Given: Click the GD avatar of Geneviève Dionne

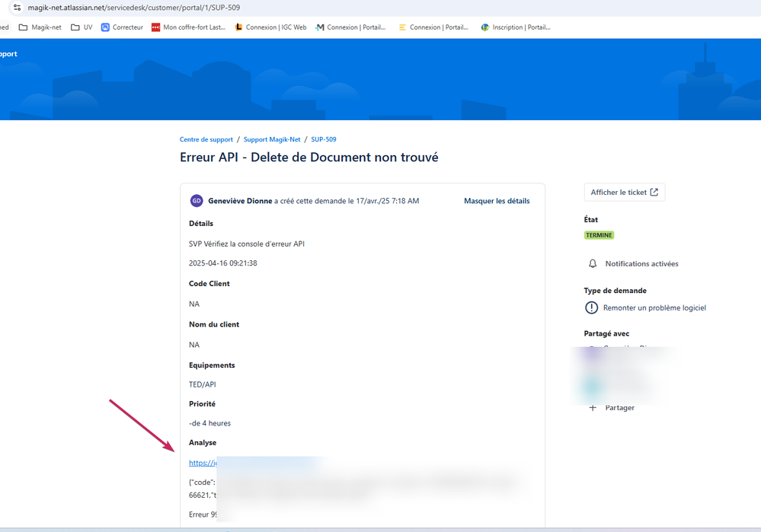Looking at the screenshot, I should point(197,201).
